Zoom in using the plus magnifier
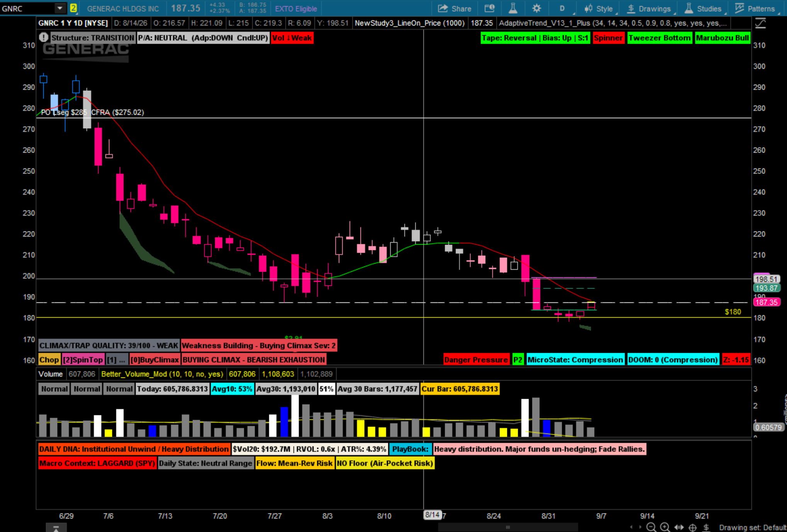This screenshot has height=532, width=787. coord(665,527)
